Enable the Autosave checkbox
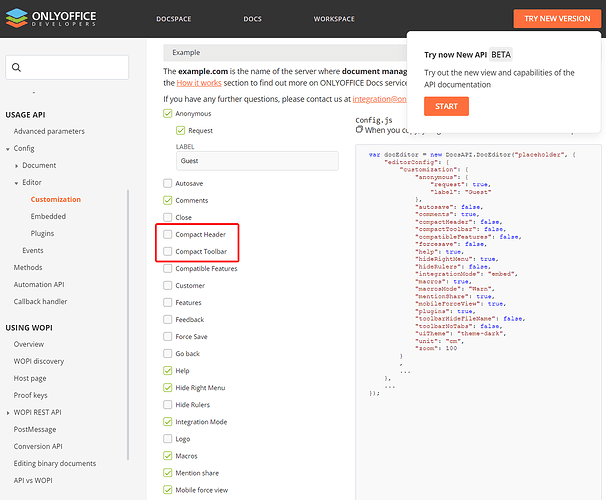Screen dimensions: 606x500 click(x=167, y=183)
